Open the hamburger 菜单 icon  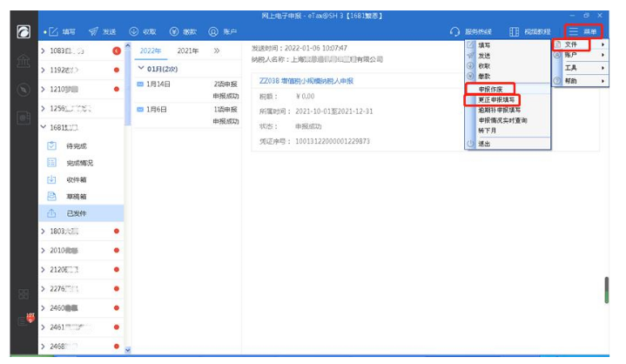coord(573,31)
